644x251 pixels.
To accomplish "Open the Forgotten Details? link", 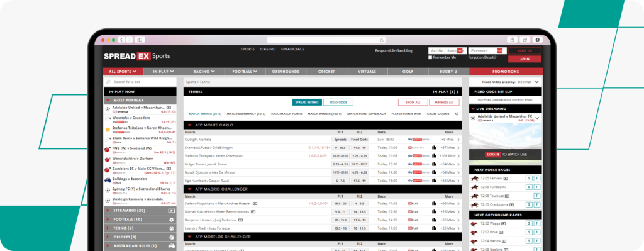I will tap(482, 57).
